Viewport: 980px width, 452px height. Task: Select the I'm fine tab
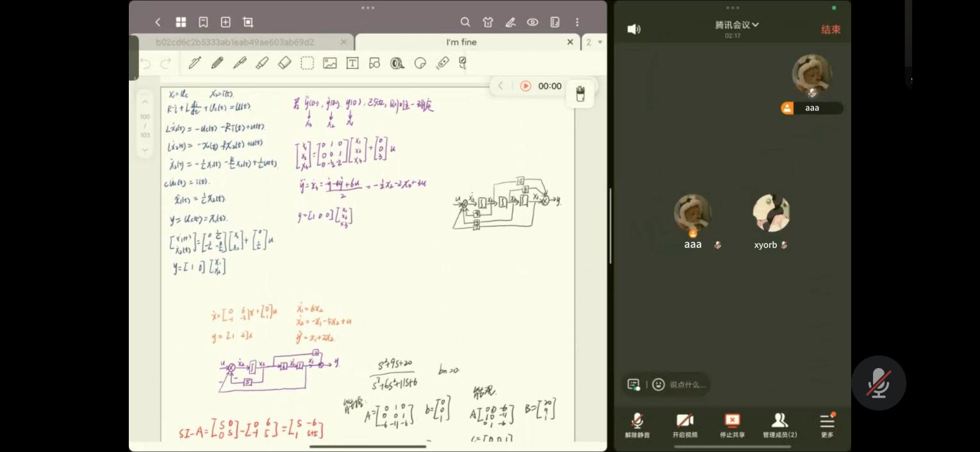[461, 42]
